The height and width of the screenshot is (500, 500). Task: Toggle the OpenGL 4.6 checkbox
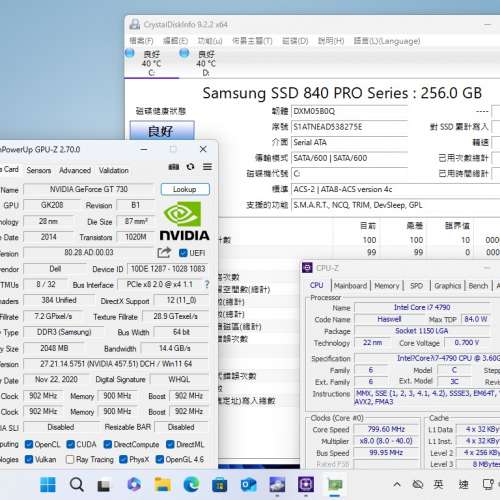click(160, 459)
